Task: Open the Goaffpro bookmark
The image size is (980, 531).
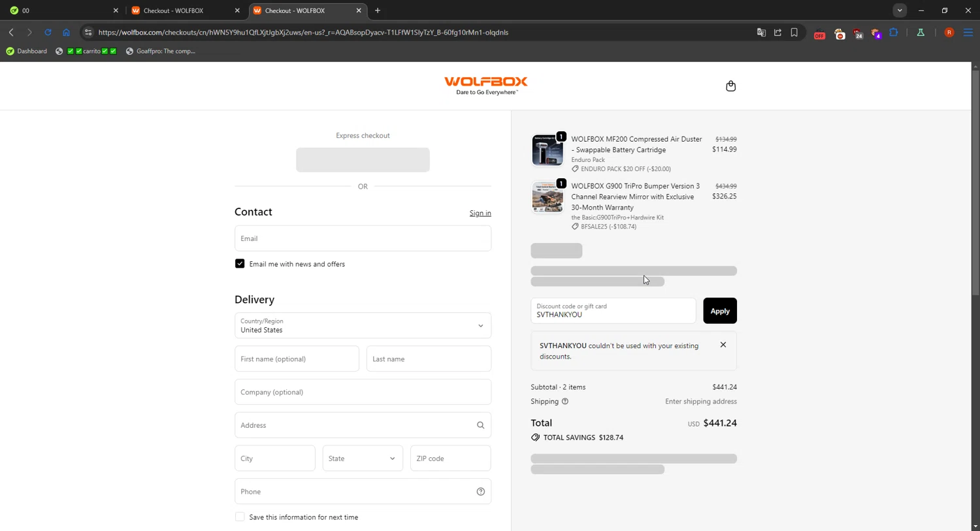Action: pyautogui.click(x=161, y=51)
